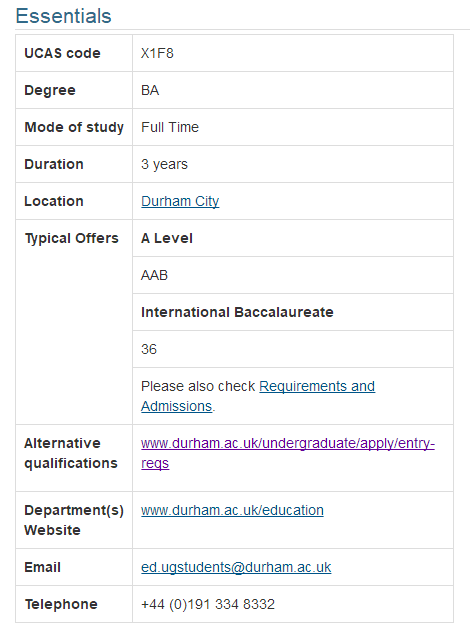Click the Alternative qualifications label

[71, 453]
